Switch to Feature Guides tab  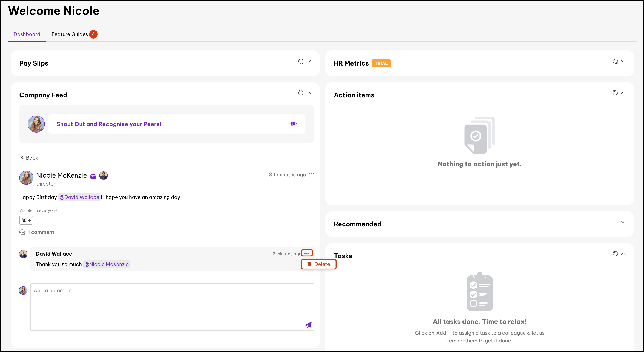point(70,34)
